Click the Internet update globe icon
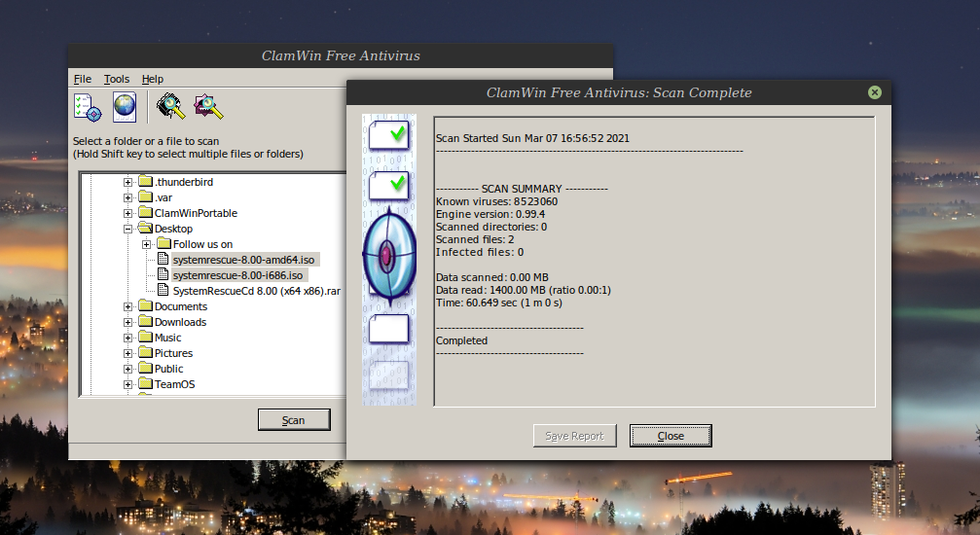 (125, 107)
